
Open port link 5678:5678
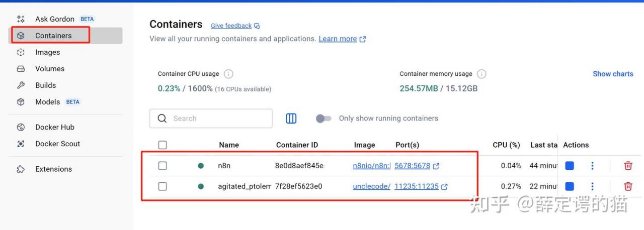(412, 166)
